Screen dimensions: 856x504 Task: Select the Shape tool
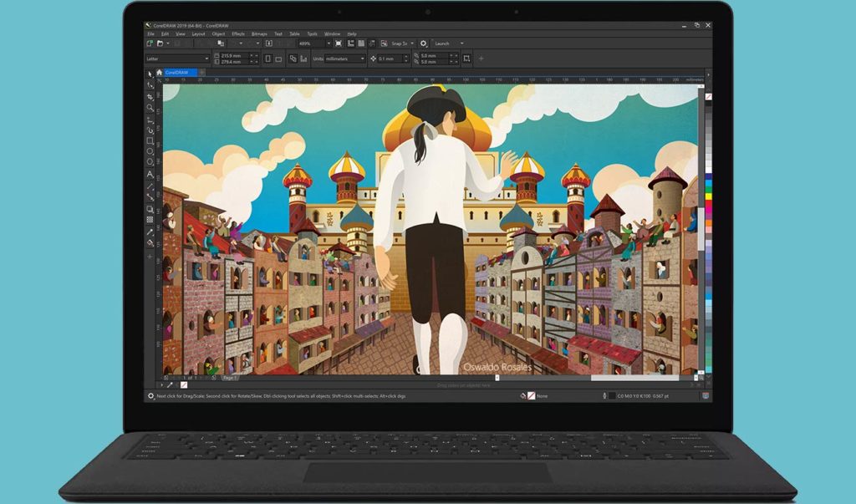(x=150, y=85)
